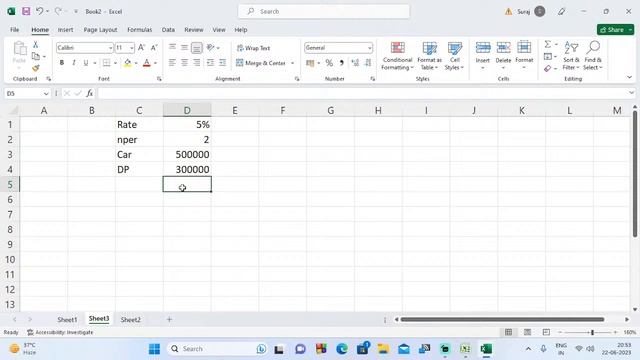Toggle Italic formatting
The width and height of the screenshot is (640, 360).
coord(73,63)
